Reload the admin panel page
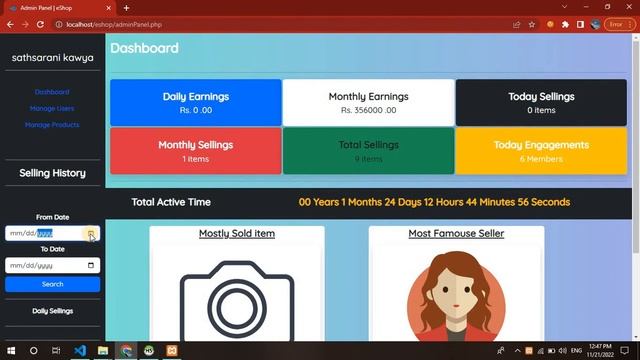Screen dimensions: 640x360 (x=40, y=24)
